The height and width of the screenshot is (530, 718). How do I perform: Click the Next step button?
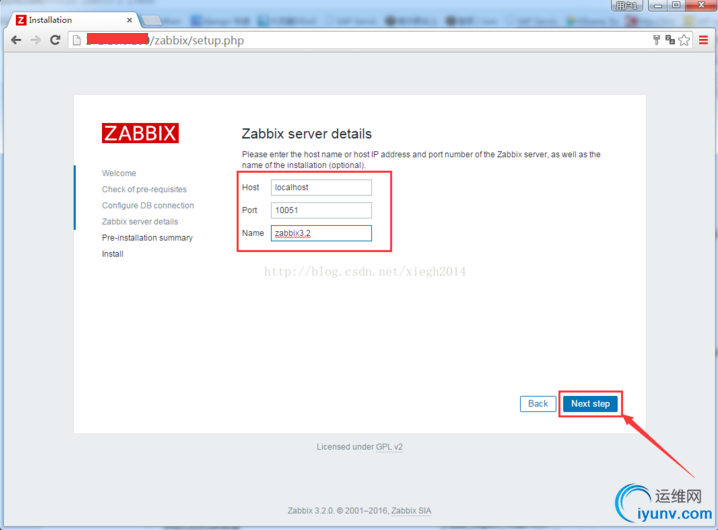coord(590,404)
